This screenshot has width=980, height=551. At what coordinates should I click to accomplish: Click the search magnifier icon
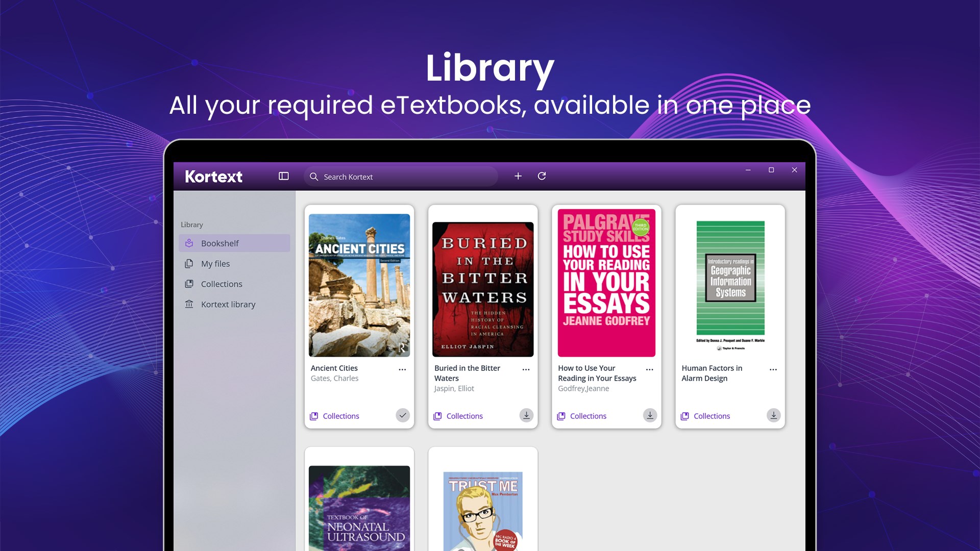(x=314, y=177)
